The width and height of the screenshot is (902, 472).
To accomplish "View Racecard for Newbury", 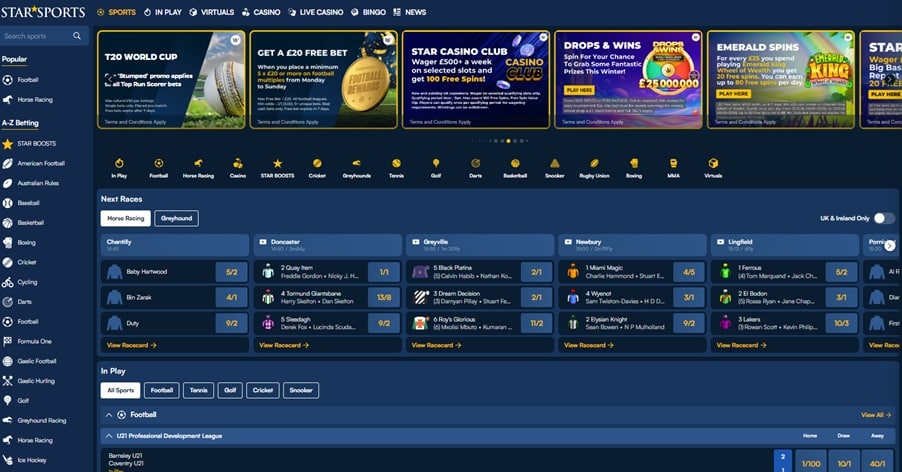I will coord(589,346).
